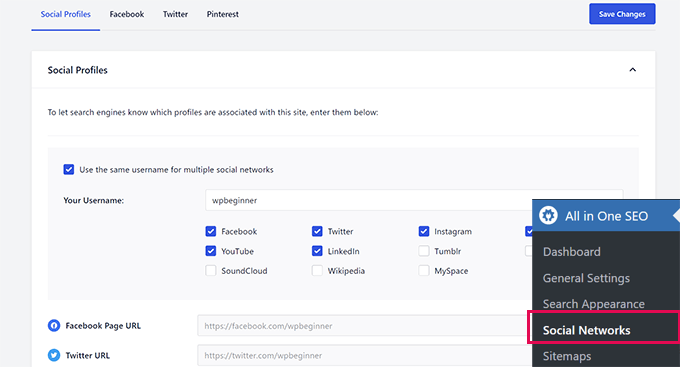Screen dimensions: 680x367
Task: Click the Twitter URL input field
Action: (x=364, y=355)
